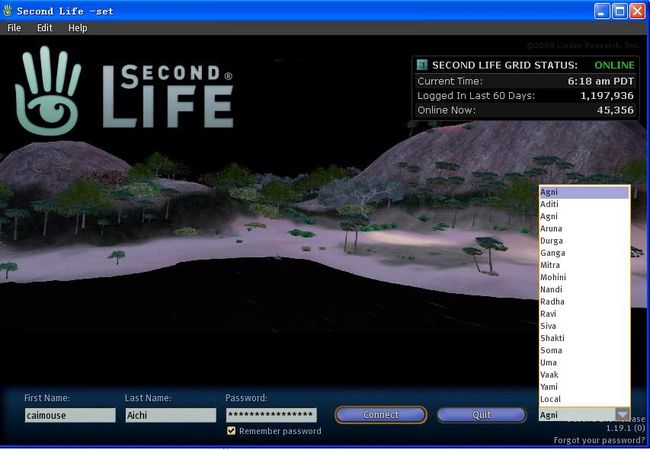
Task: Choose Aruna from the grid list
Action: point(584,228)
